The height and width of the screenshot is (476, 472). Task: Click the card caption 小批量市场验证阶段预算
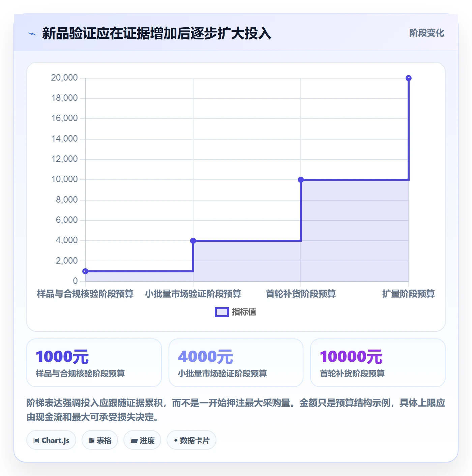click(223, 374)
